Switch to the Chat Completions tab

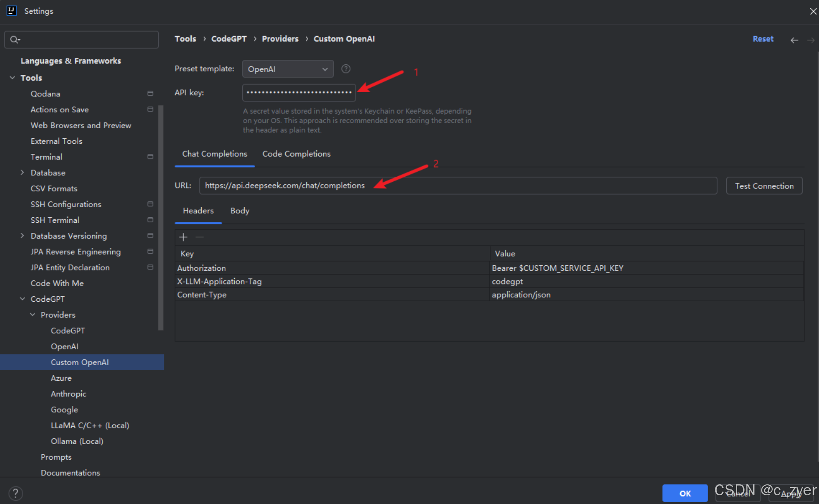click(215, 154)
